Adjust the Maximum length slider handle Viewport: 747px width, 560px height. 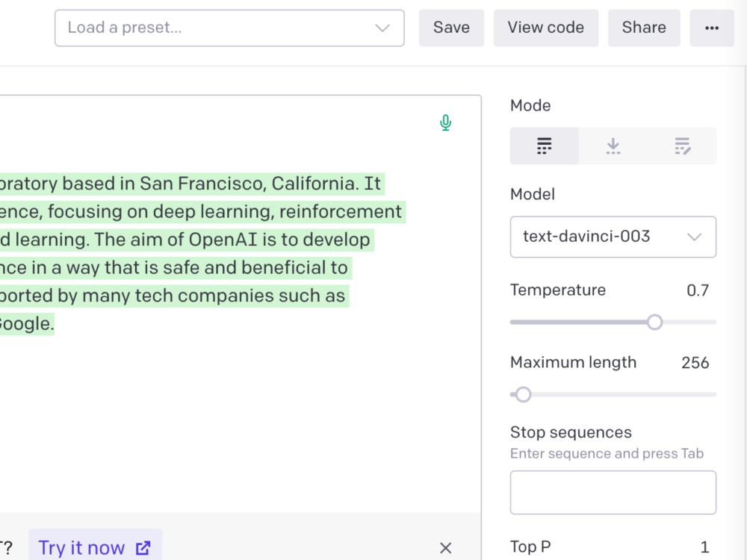[523, 395]
